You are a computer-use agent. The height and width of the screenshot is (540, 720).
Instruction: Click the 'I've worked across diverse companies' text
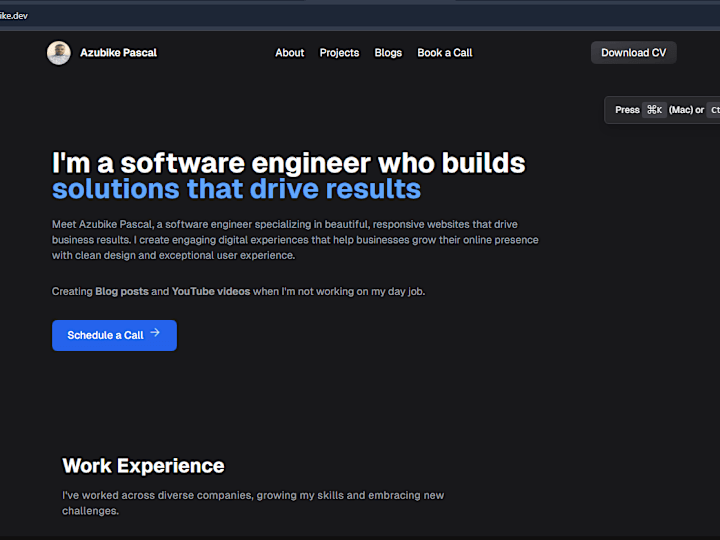253,503
